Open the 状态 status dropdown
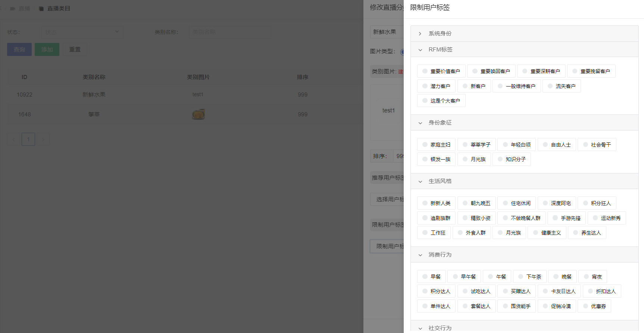644x333 pixels. click(82, 32)
